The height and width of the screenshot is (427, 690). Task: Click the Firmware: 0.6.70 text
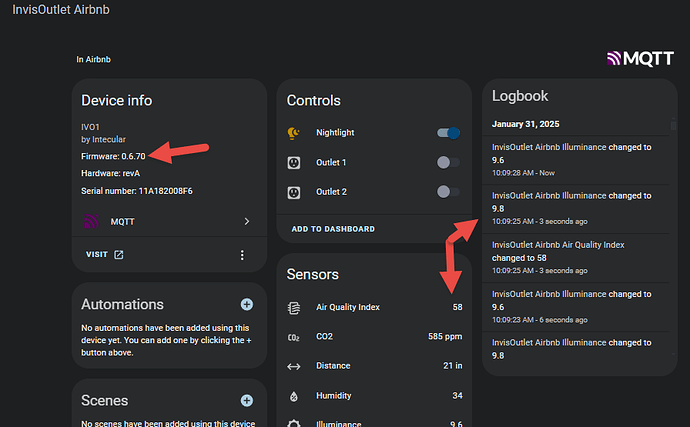click(113, 156)
